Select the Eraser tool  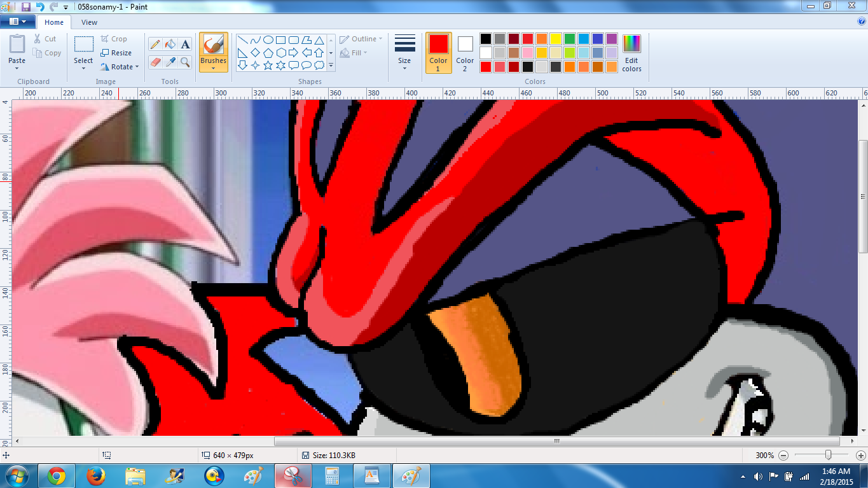tap(155, 62)
